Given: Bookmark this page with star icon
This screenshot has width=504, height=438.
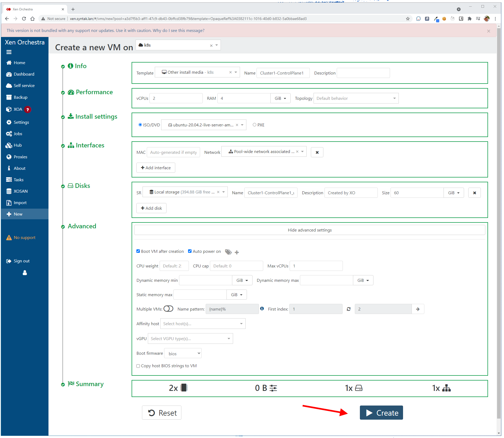Looking at the screenshot, I should click(x=408, y=19).
